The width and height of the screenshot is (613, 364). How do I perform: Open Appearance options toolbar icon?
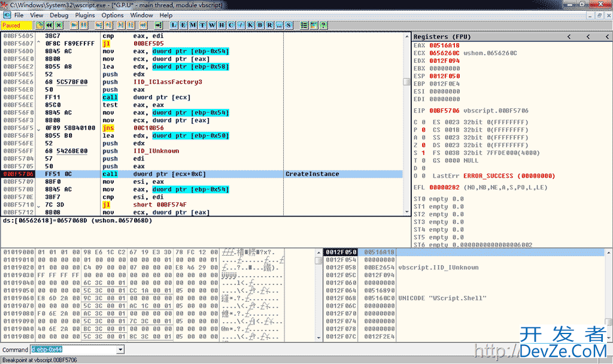point(314,25)
